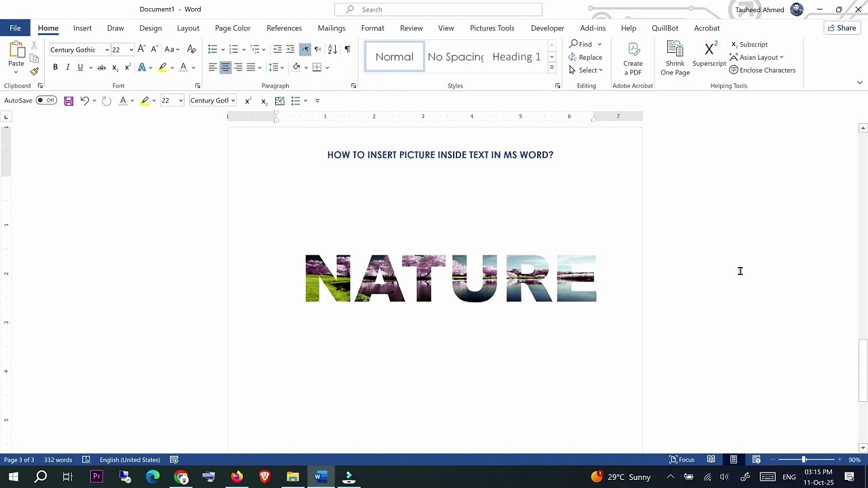
Task: Align text right in Paragraph group
Action: 238,67
